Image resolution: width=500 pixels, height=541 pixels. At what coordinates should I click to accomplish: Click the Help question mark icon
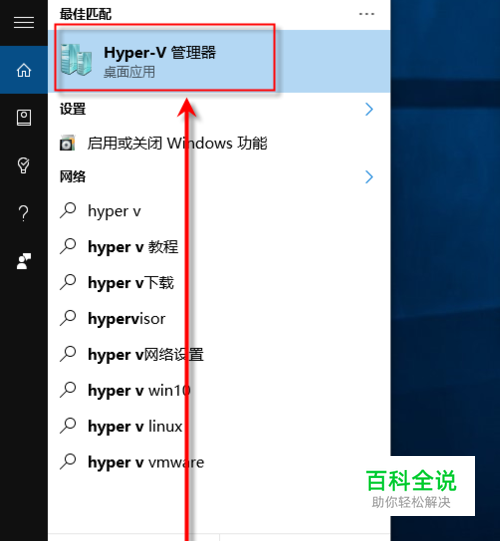point(23,213)
